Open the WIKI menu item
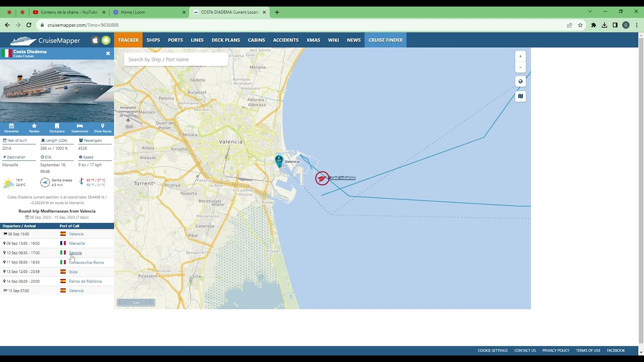This screenshot has height=362, width=644. 334,40
